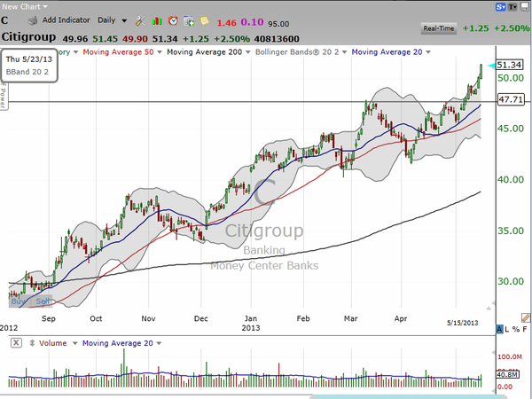Select the L log scale toggle

click(x=507, y=329)
